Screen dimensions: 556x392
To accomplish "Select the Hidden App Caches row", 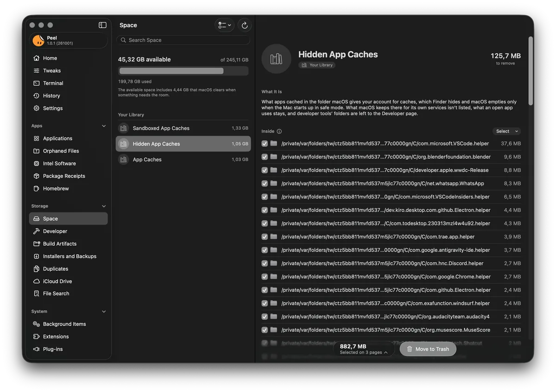I will (183, 144).
